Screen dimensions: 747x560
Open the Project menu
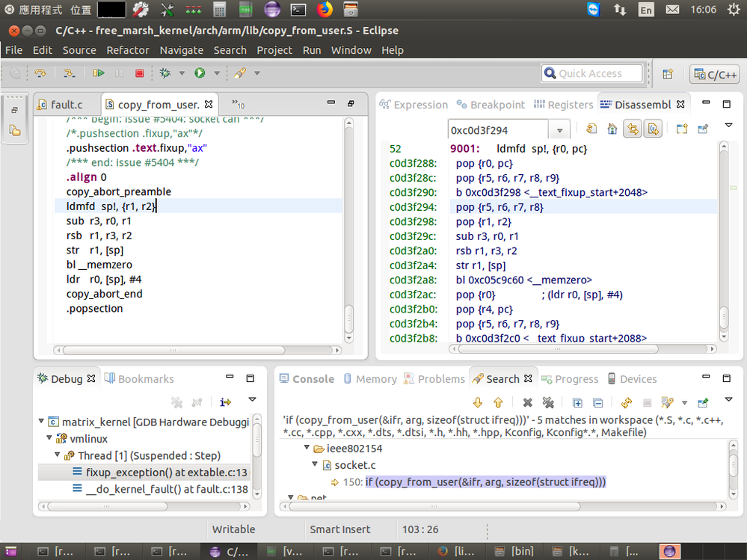pyautogui.click(x=274, y=50)
